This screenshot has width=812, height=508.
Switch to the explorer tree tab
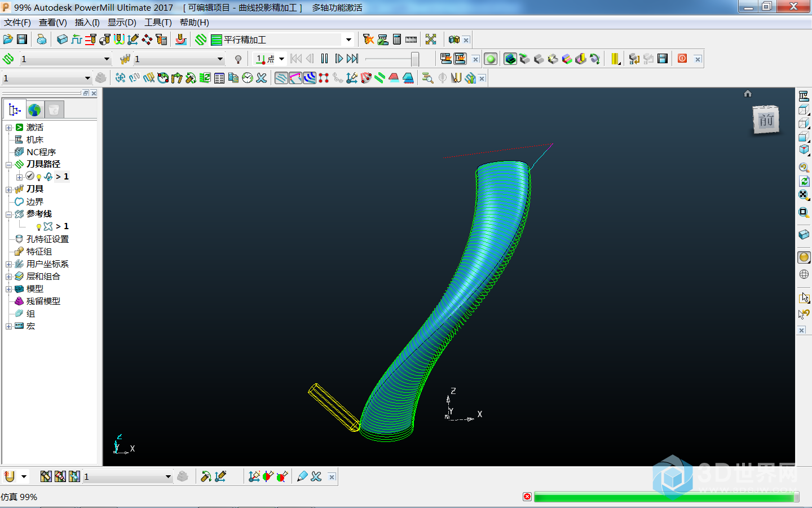(14, 110)
